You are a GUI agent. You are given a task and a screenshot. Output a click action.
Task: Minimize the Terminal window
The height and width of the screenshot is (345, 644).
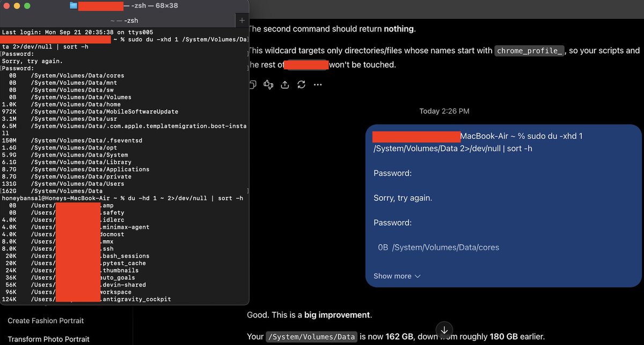[17, 6]
